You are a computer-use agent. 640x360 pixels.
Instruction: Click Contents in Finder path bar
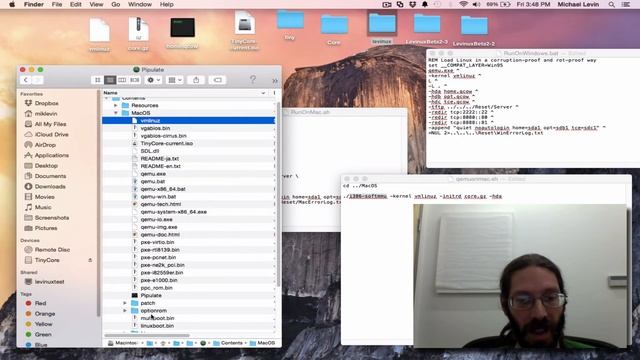(x=228, y=343)
